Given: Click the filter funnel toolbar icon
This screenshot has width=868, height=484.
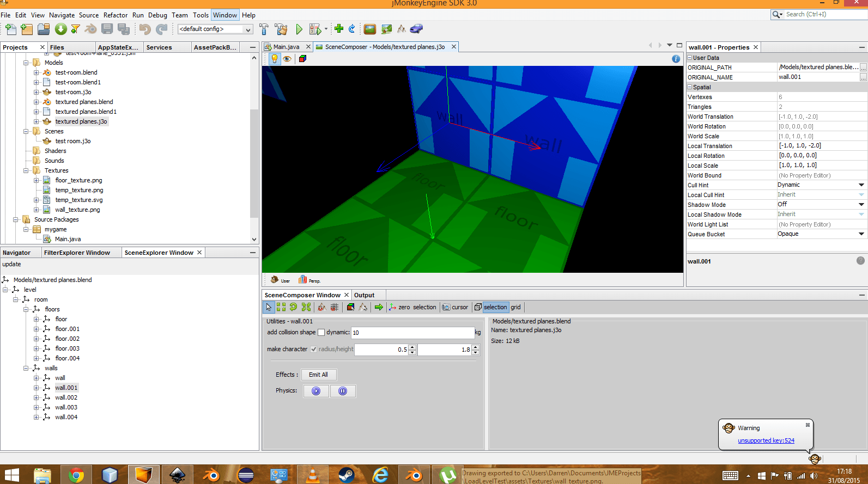Looking at the screenshot, I should click(75, 29).
